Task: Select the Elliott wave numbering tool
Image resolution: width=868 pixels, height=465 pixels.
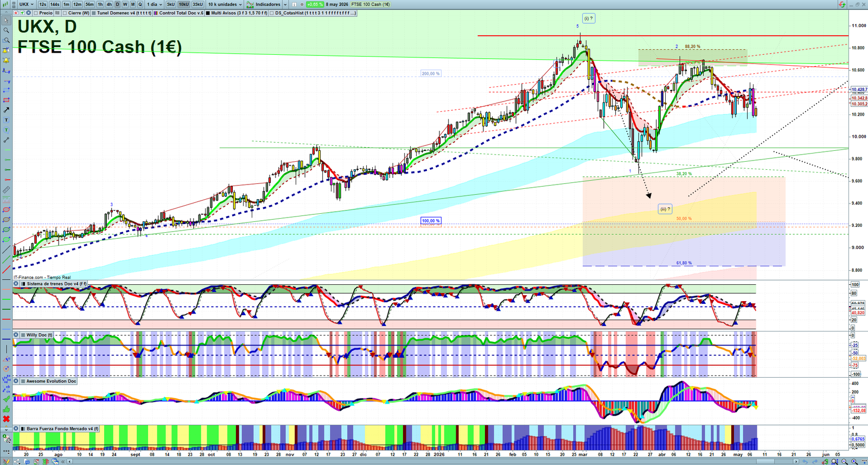Action: click(x=6, y=379)
